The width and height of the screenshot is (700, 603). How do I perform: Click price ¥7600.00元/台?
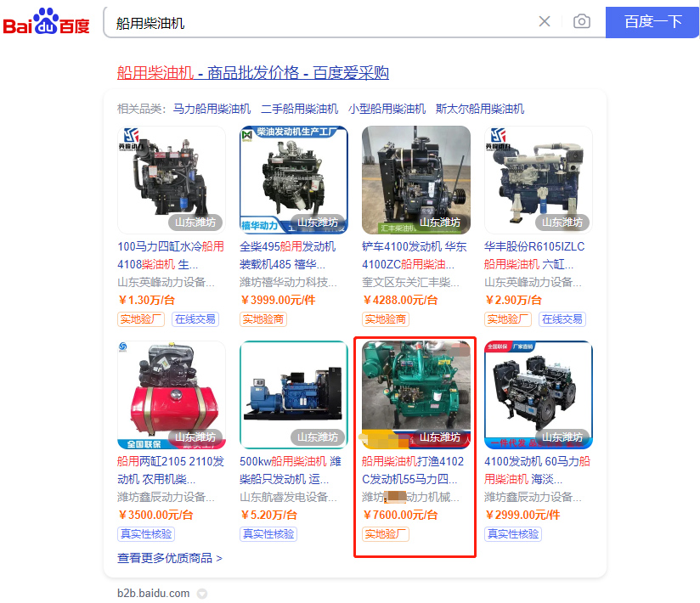point(400,515)
